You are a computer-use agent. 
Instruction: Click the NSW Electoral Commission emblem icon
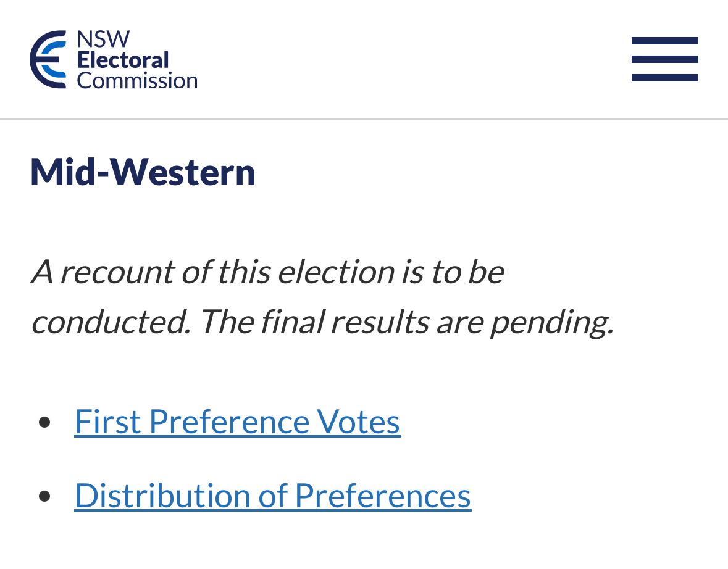(x=48, y=59)
